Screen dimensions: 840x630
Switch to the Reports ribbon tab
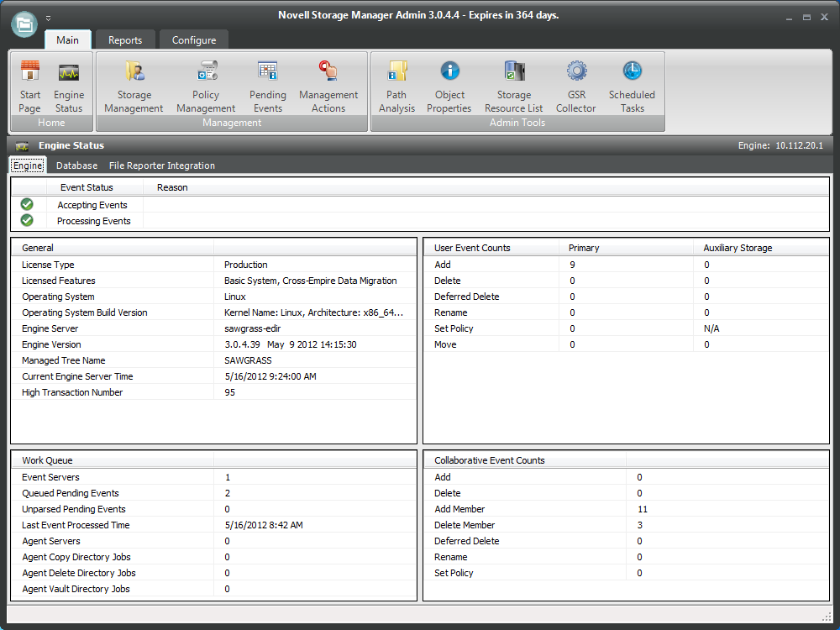[x=125, y=40]
